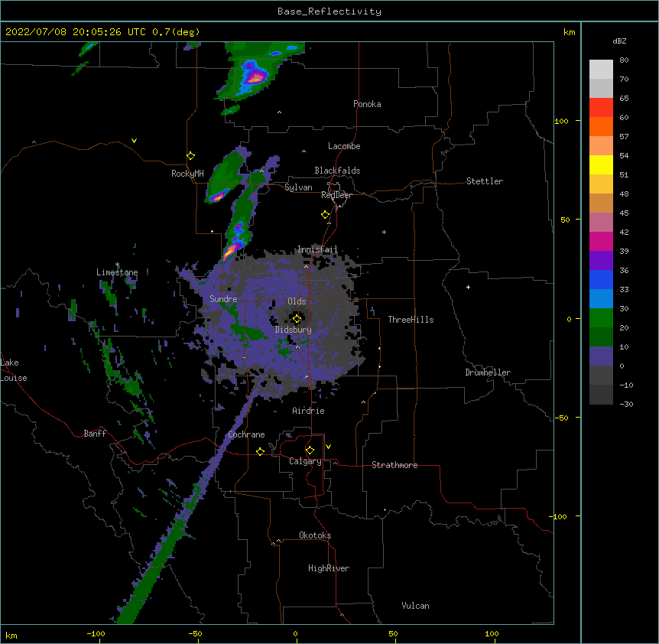Click the HighRiver label
659x644 pixels.
(x=329, y=568)
